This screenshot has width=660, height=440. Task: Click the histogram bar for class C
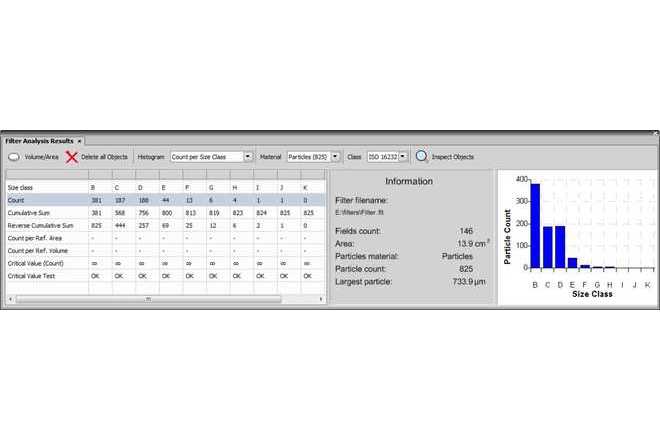[548, 247]
